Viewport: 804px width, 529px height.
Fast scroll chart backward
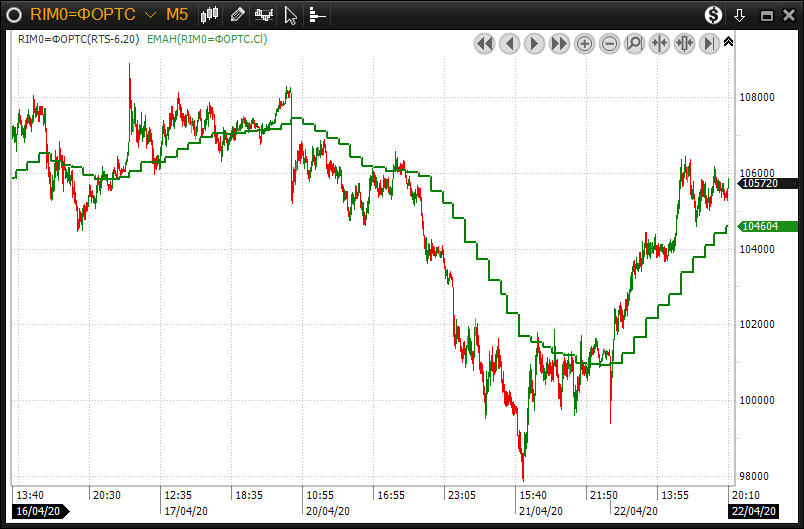point(485,43)
